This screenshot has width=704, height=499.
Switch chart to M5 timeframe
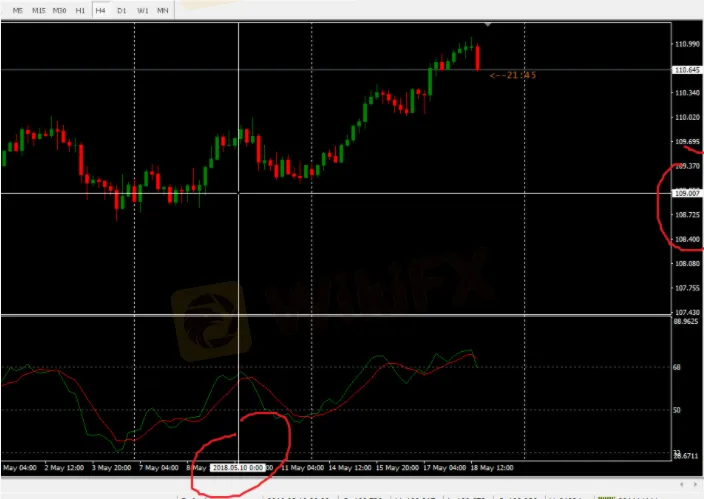click(x=18, y=10)
